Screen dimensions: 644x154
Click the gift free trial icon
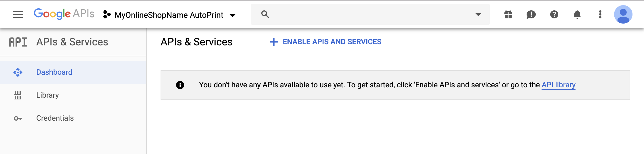pyautogui.click(x=508, y=14)
